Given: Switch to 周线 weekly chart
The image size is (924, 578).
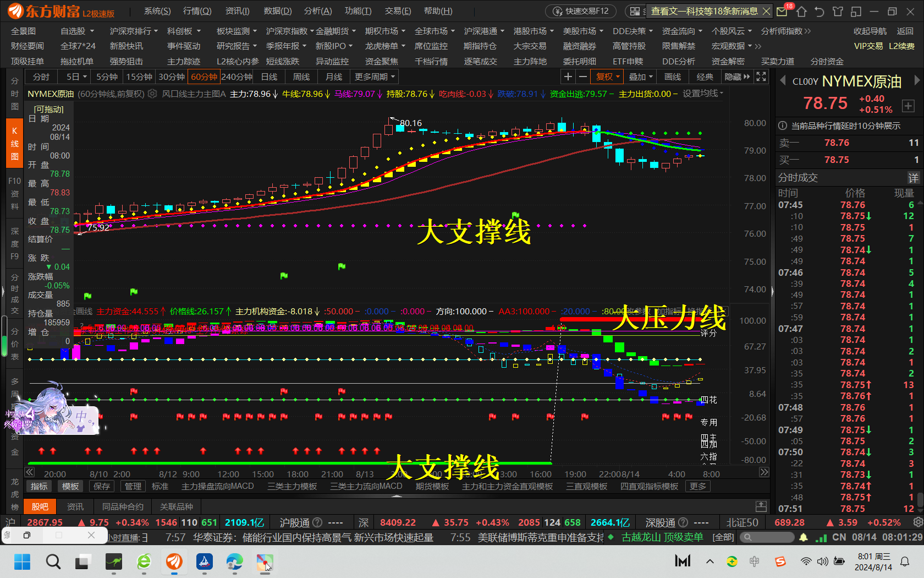Looking at the screenshot, I should pyautogui.click(x=301, y=77).
